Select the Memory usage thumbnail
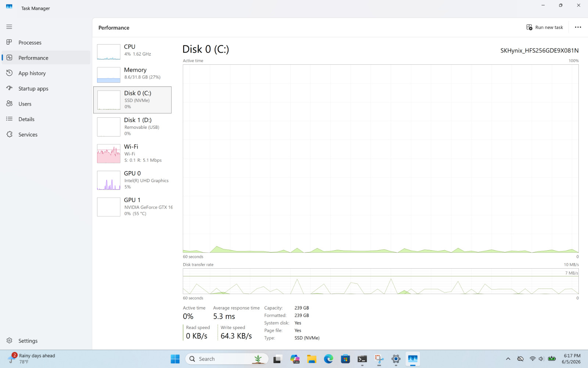The height and width of the screenshot is (368, 588). tap(108, 75)
